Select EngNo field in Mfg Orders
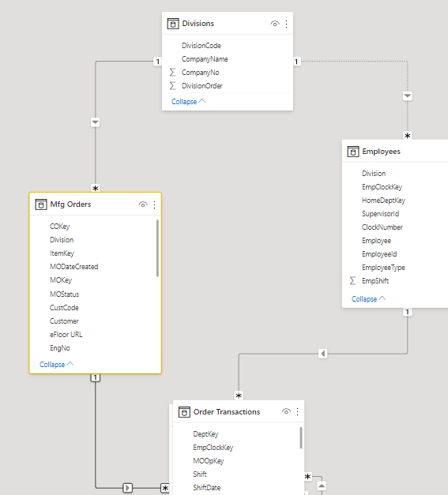Image resolution: width=448 pixels, height=495 pixels. [60, 348]
